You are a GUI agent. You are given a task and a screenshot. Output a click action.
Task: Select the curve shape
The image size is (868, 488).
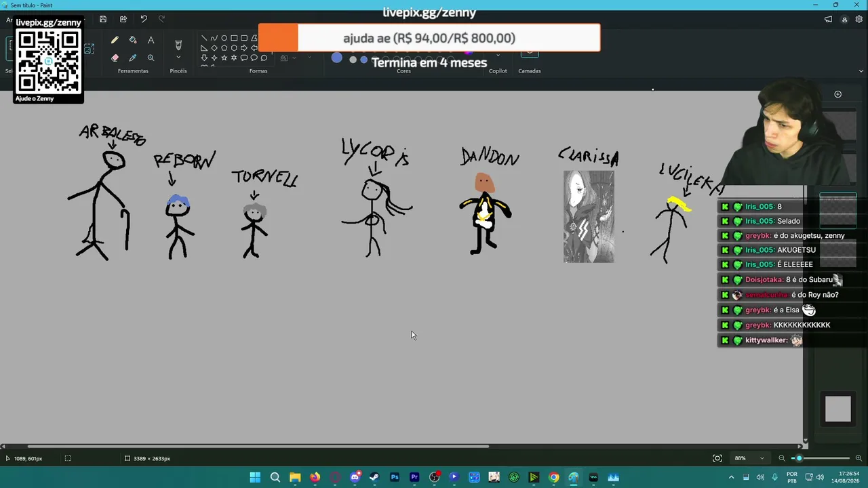(x=214, y=38)
